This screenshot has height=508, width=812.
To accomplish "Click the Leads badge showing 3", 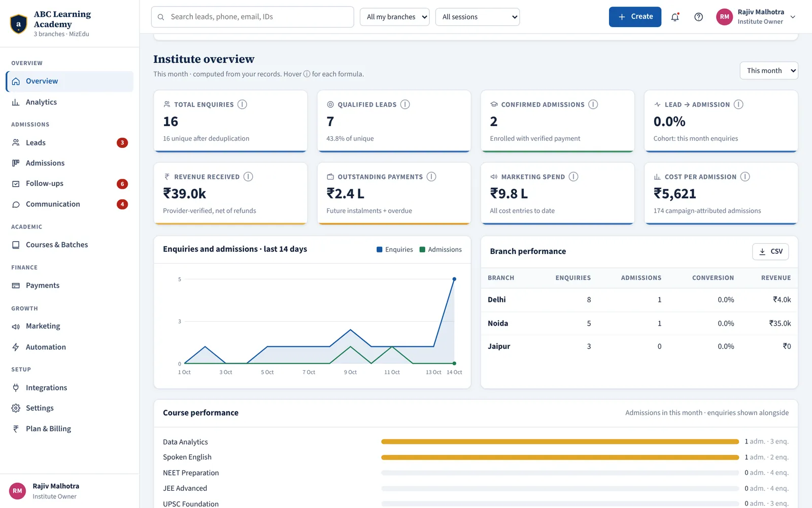I will 122,143.
